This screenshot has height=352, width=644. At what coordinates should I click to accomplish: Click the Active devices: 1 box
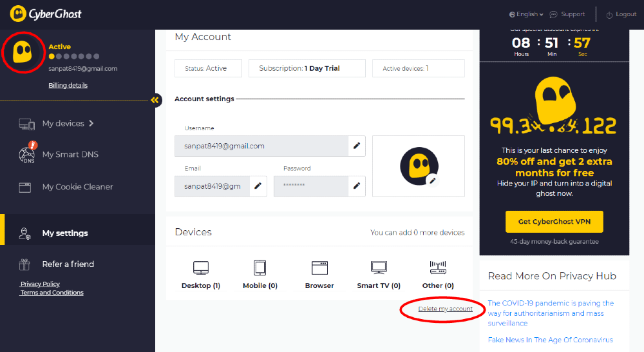point(419,68)
